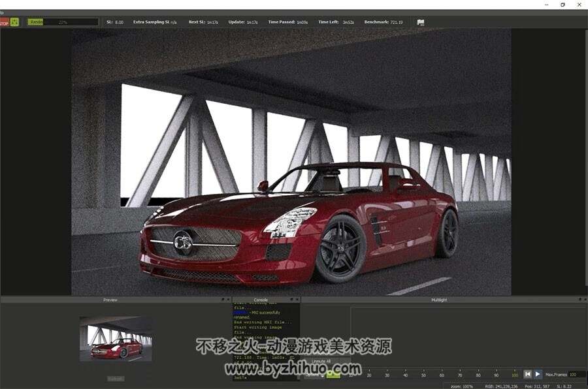588x389 pixels.
Task: Open the Multilight Options dropdown
Action: tap(314, 375)
